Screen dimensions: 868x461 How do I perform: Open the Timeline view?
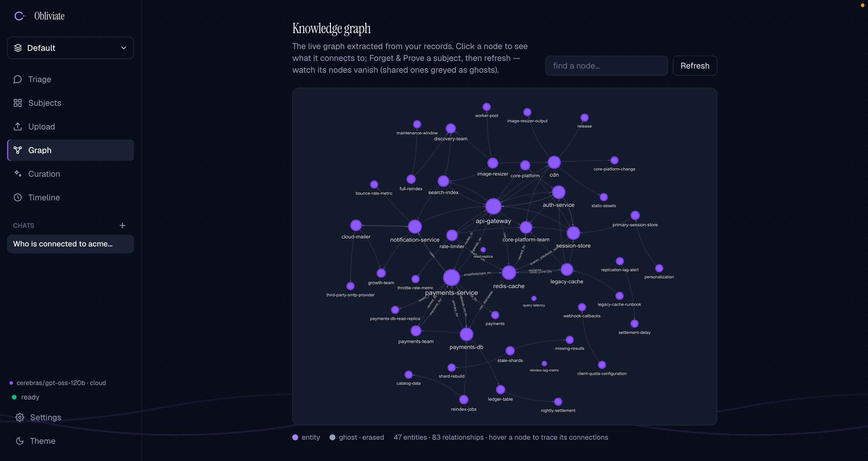tap(71, 197)
